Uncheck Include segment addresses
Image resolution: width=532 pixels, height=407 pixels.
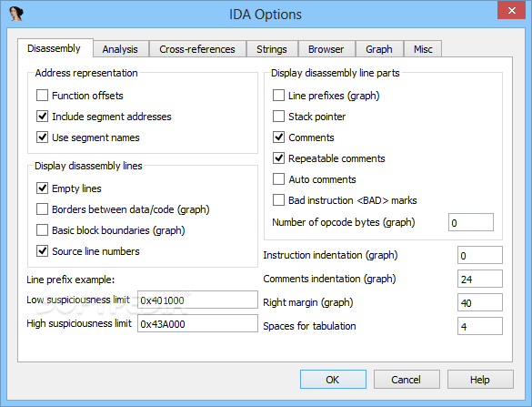(42, 117)
